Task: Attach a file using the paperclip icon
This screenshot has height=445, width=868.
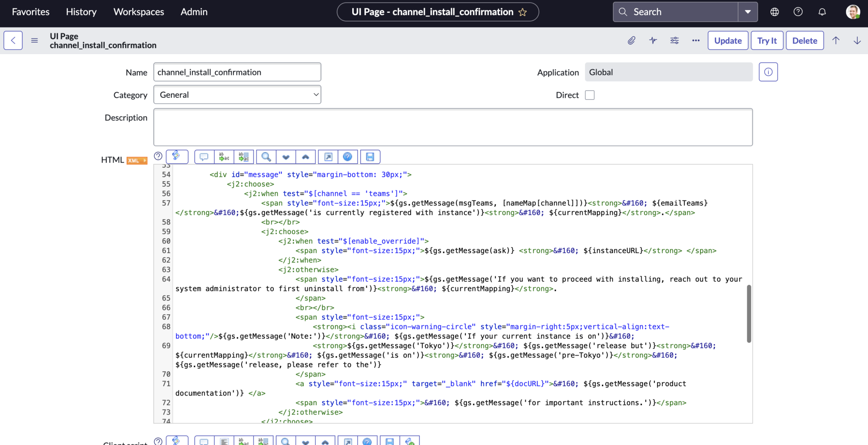Action: [631, 40]
